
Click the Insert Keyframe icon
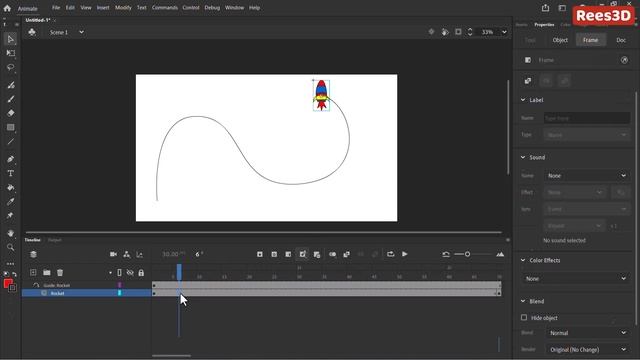click(260, 254)
